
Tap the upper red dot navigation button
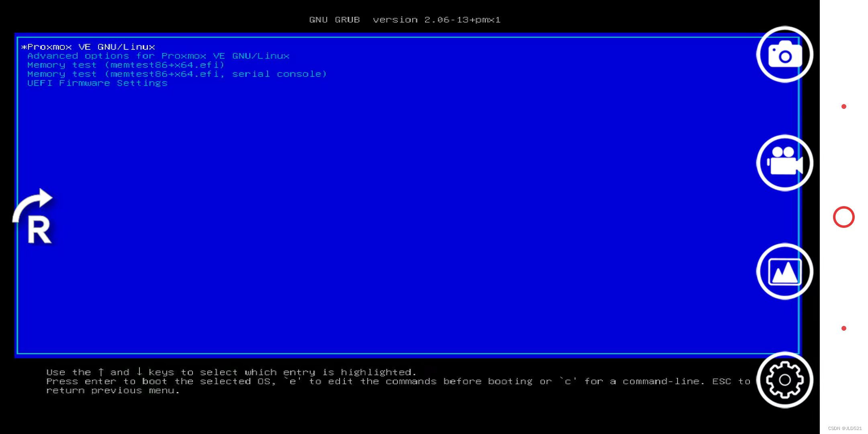pos(844,106)
